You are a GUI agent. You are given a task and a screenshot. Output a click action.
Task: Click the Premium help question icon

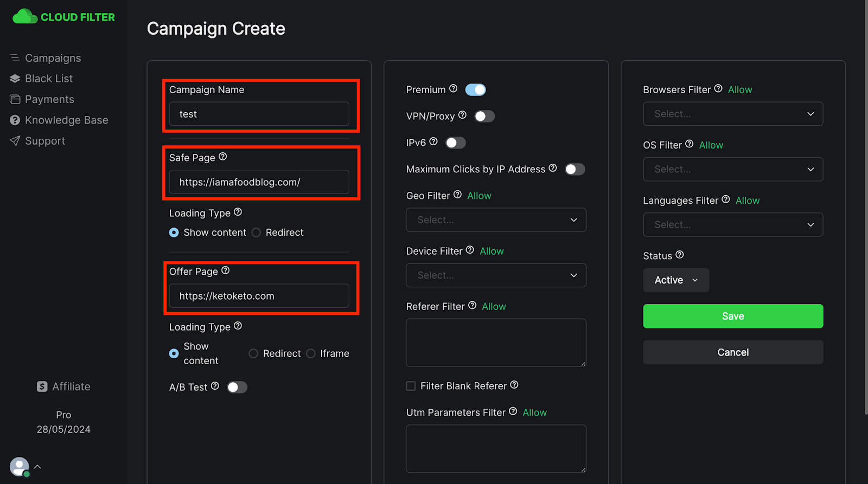point(453,88)
